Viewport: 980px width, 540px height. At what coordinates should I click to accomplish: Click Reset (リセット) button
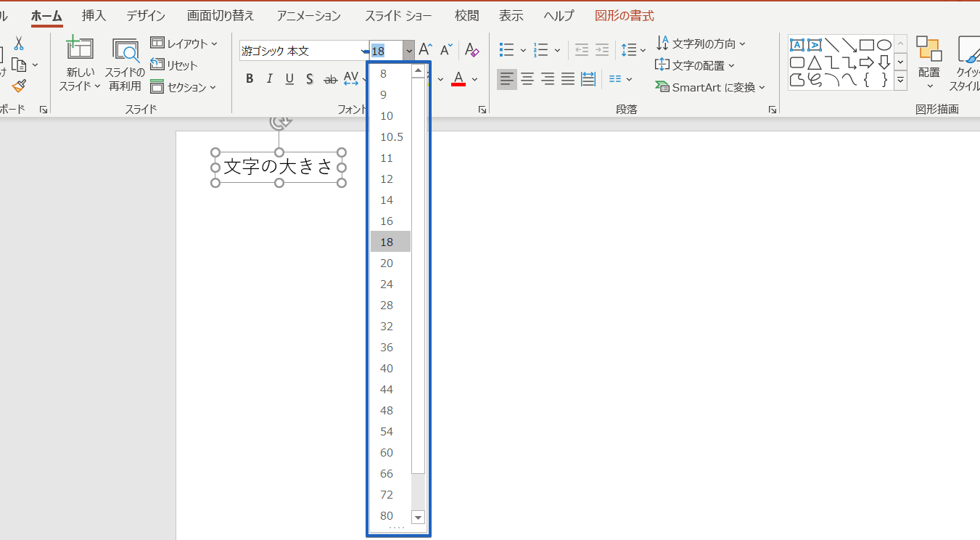point(174,65)
